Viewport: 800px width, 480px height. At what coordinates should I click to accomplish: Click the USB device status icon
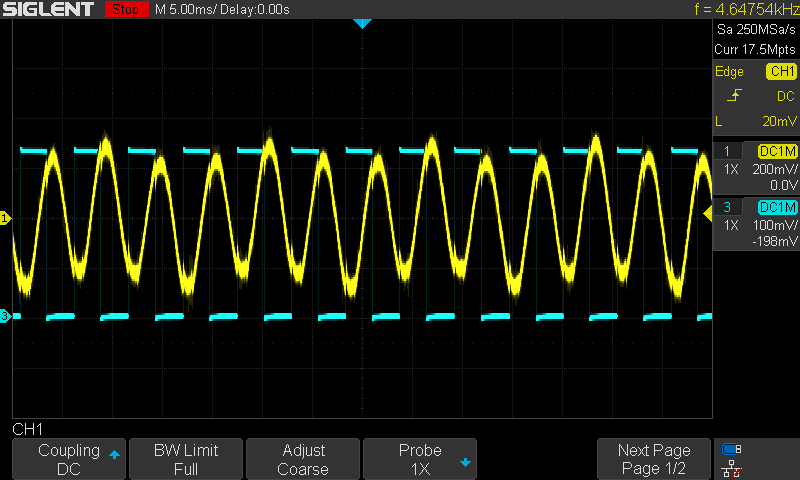tap(731, 449)
